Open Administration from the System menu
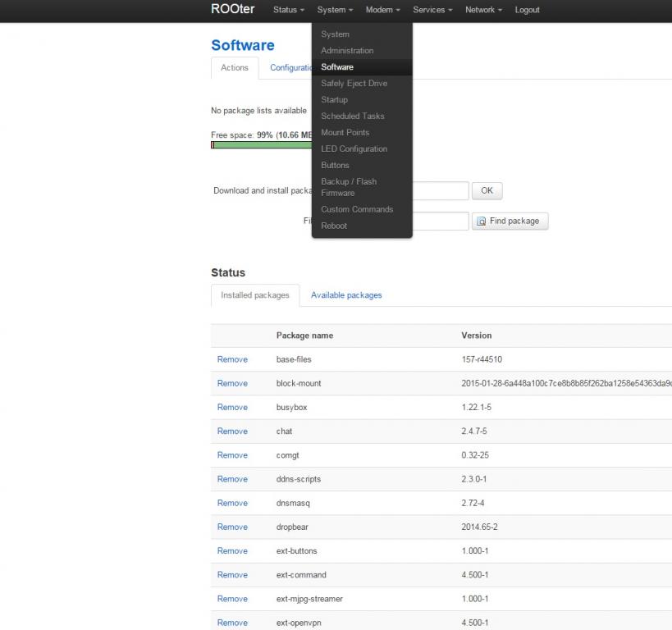 [362, 51]
